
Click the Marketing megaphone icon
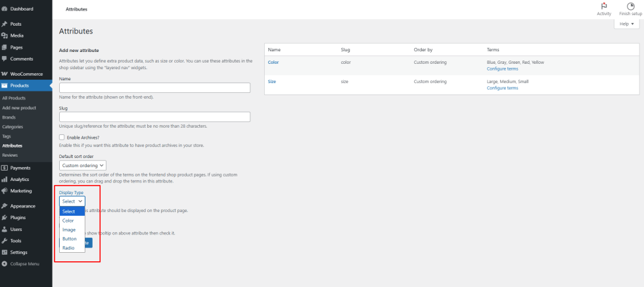click(x=5, y=190)
